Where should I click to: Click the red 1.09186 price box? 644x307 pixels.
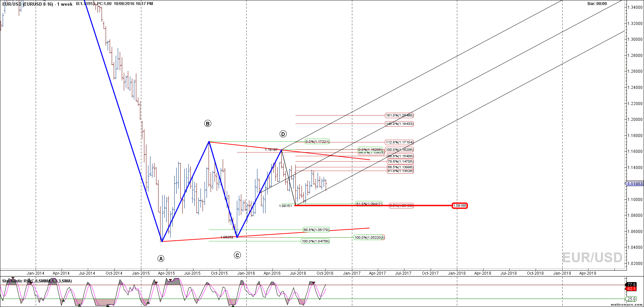click(x=460, y=205)
